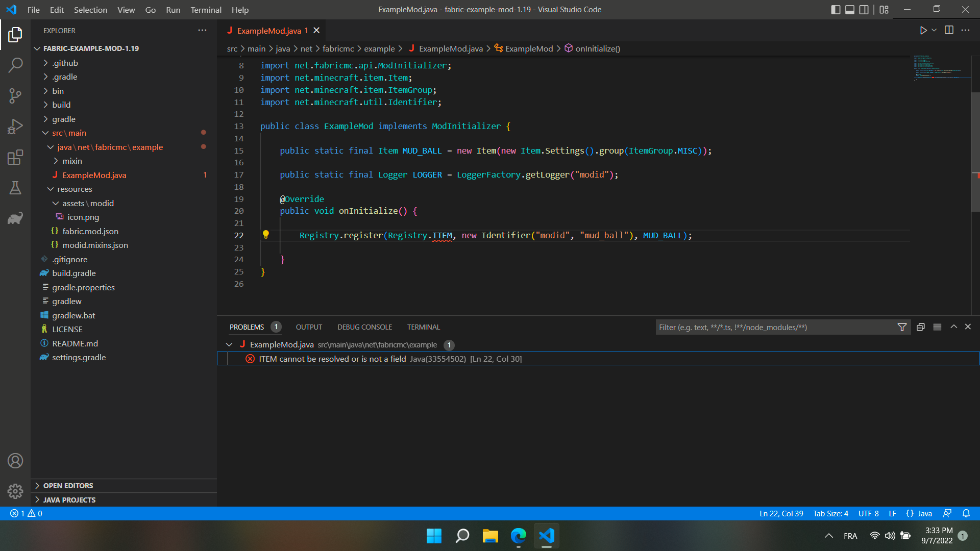The height and width of the screenshot is (551, 980).
Task: Customize Layout icon in title bar
Action: (884, 10)
